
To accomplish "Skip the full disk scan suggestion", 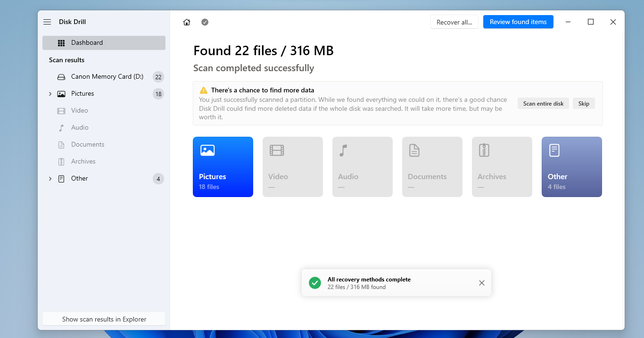I will [584, 103].
